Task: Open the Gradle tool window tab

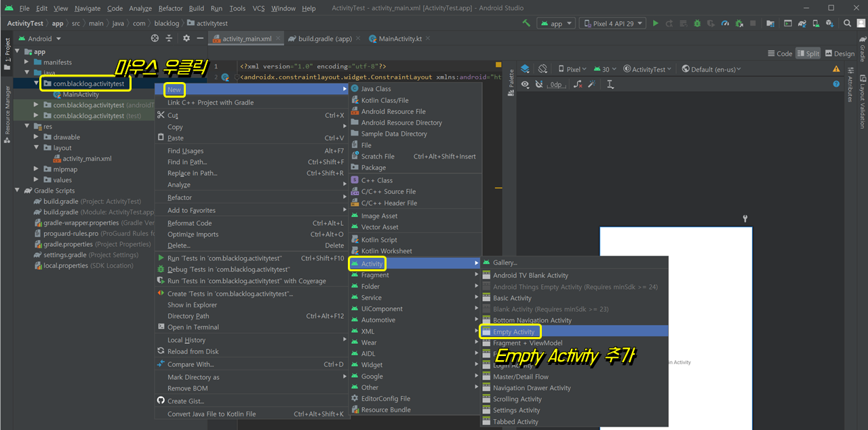Action: (862, 49)
